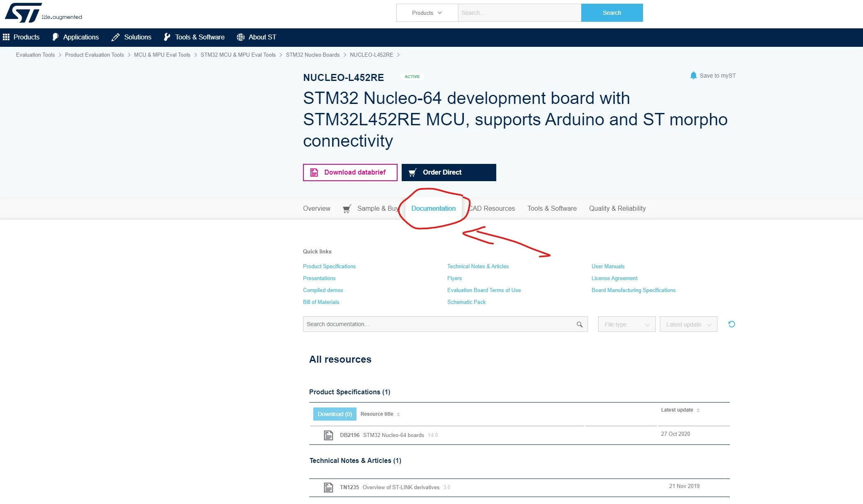Open Presentations quick link

319,278
